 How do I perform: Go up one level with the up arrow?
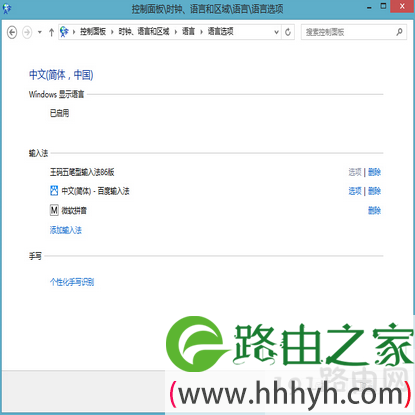click(x=51, y=32)
